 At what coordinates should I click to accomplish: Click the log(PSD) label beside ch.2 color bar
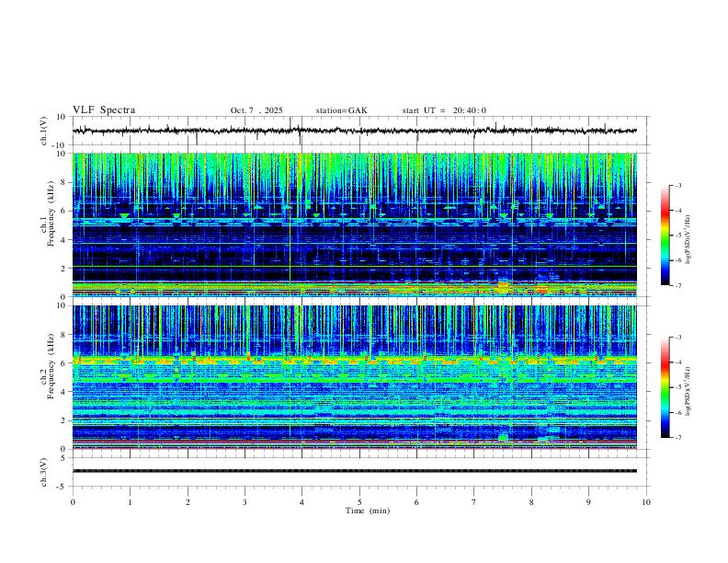688,391
